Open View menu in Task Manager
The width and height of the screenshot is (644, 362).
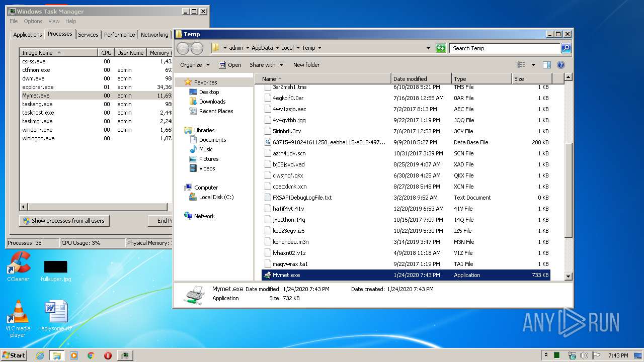[x=54, y=21]
